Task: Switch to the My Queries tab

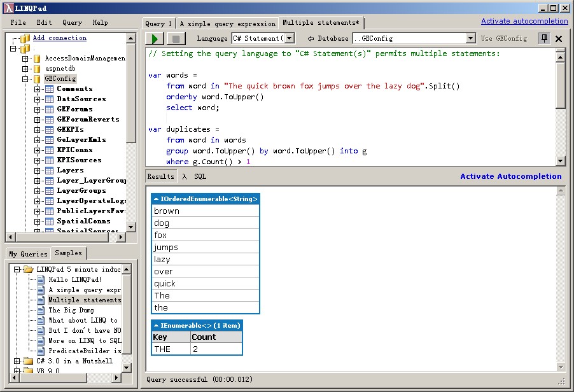Action: coord(28,254)
